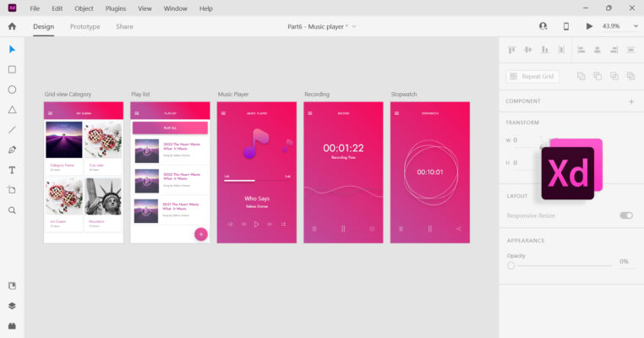This screenshot has height=338, width=644.
Task: Open the Libraries panel icon
Action: (12, 286)
